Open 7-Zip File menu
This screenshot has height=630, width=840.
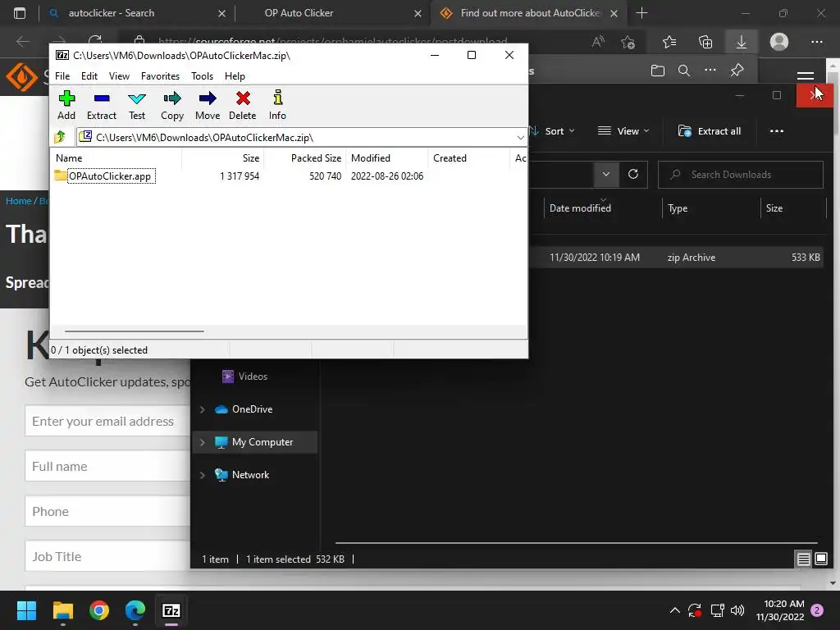pyautogui.click(x=62, y=76)
